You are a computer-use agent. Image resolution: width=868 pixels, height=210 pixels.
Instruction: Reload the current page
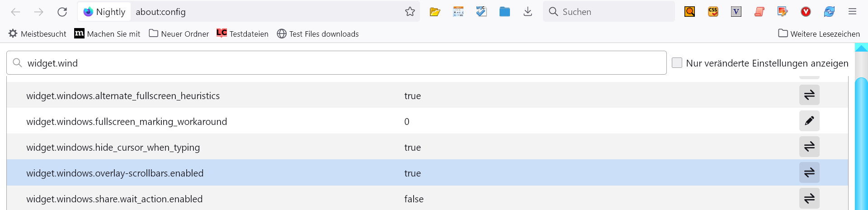[x=62, y=12]
